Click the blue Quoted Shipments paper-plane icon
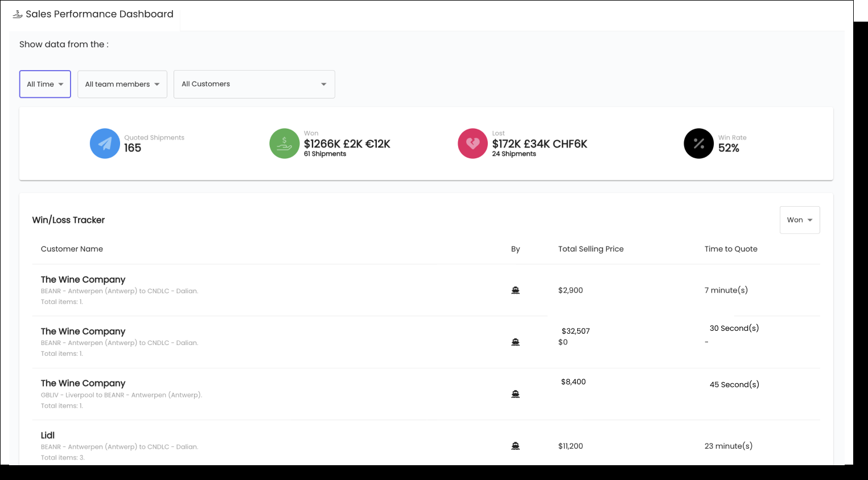This screenshot has width=868, height=480. tap(105, 143)
